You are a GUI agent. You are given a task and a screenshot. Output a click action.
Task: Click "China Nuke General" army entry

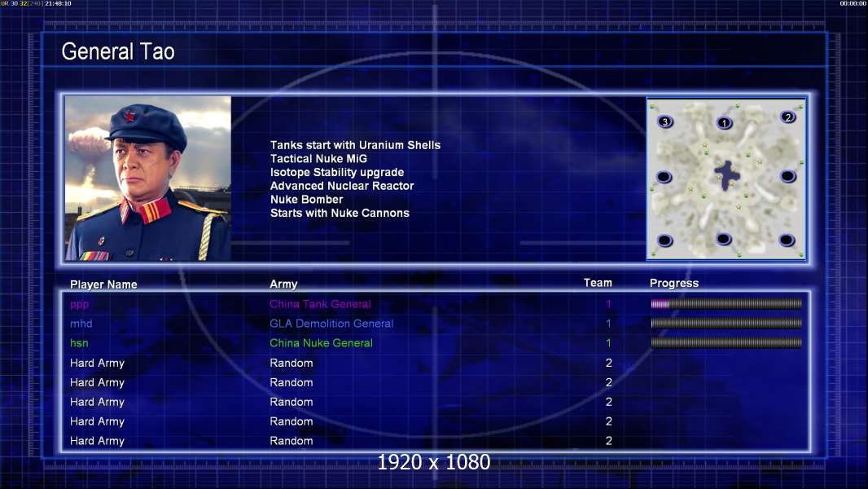(x=321, y=343)
